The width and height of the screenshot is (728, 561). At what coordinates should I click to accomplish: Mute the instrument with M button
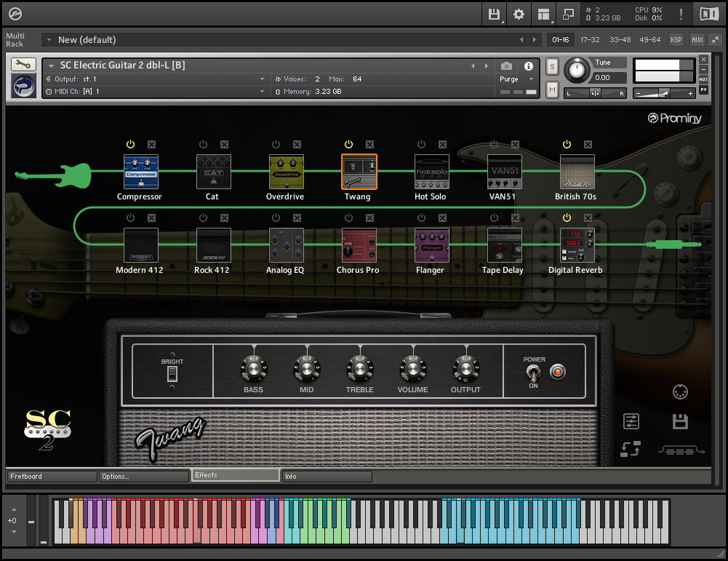point(552,89)
